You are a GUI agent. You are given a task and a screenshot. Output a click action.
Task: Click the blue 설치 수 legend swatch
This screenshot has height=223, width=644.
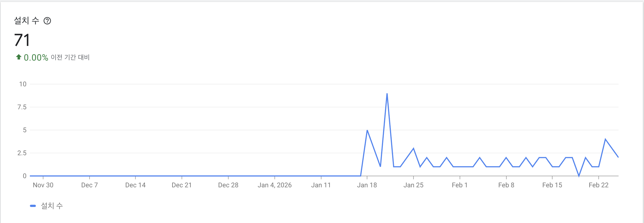coord(33,206)
